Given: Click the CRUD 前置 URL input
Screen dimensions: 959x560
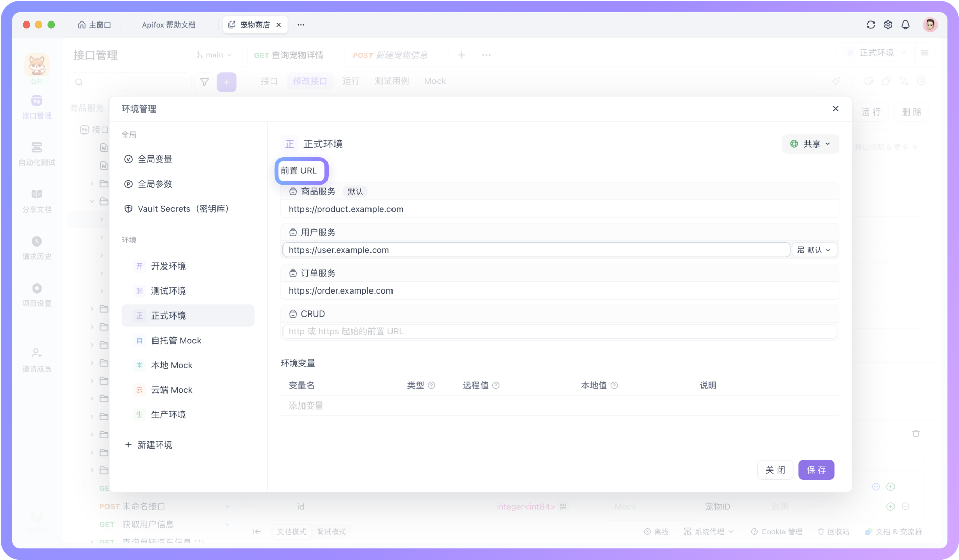Looking at the screenshot, I should pos(559,331).
